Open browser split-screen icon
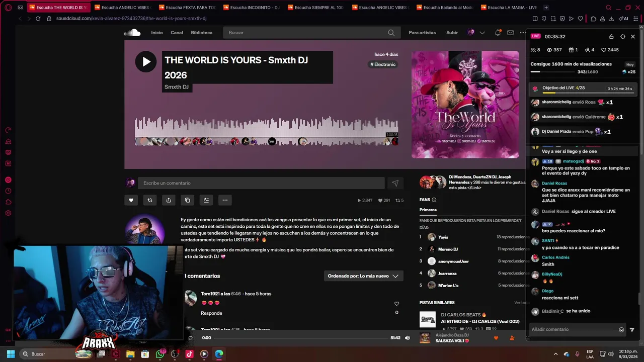The width and height of the screenshot is (644, 362). coord(535,19)
